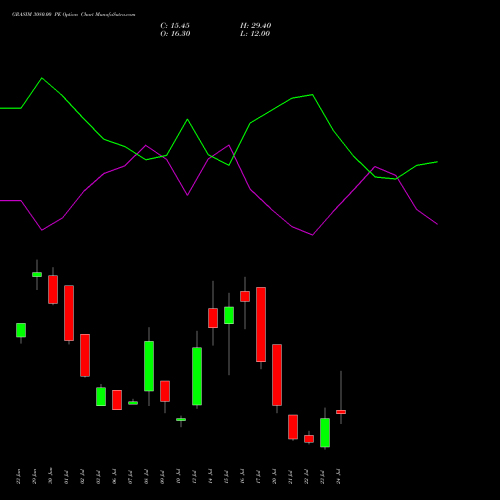Select the green candlestick above 08 Jul
This screenshot has width=500, height=500.
[149, 366]
